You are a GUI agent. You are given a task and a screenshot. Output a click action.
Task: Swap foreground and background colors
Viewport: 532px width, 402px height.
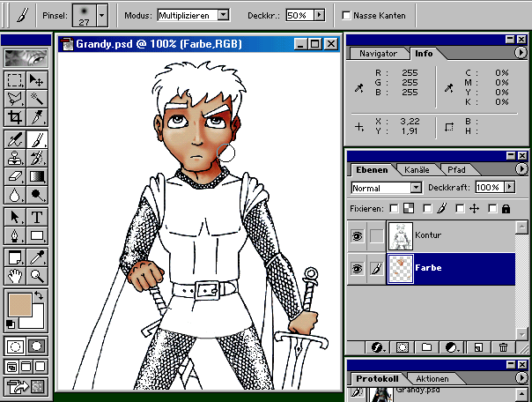[x=40, y=295]
